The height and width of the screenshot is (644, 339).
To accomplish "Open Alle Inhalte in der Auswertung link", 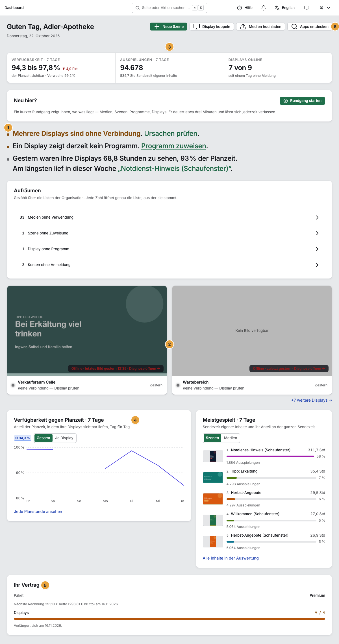I will coord(231,558).
